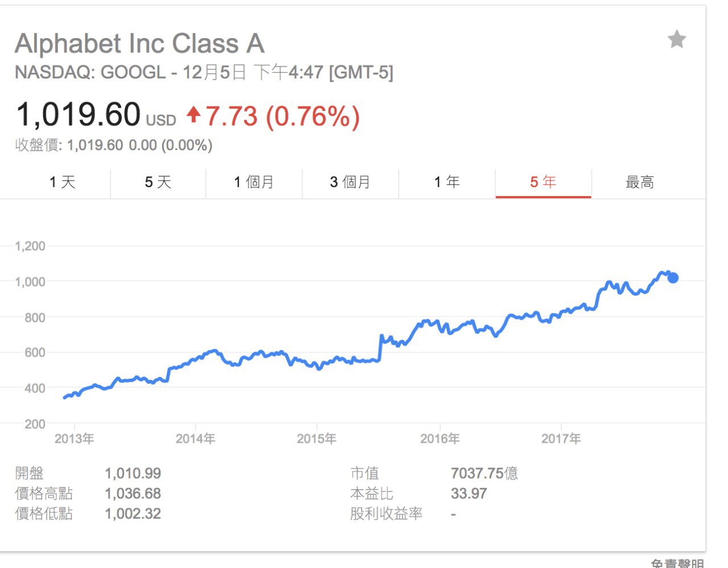Viewport: 728px width, 568px height.
Task: Click the 2013年 axis label
Action: point(74,439)
